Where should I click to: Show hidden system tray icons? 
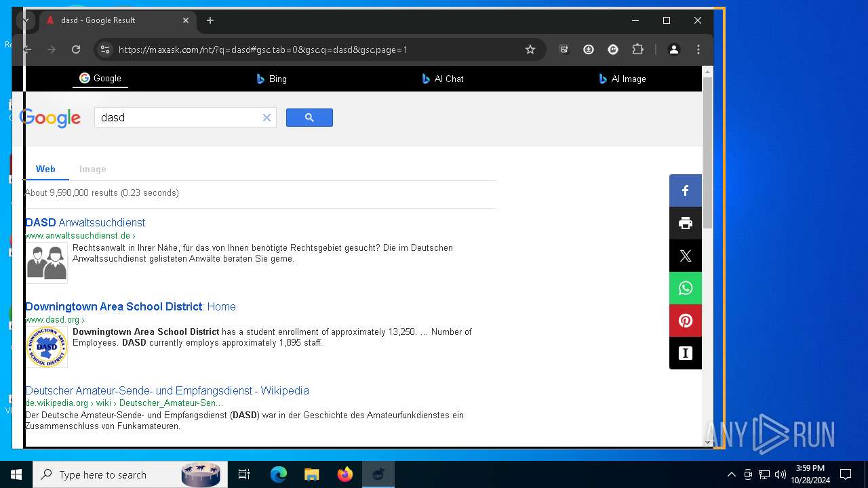pyautogui.click(x=731, y=474)
